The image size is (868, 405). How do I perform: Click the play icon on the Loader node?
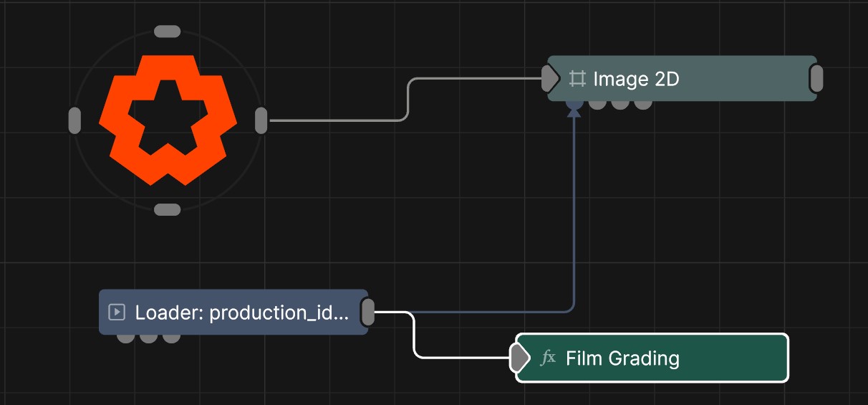pos(117,313)
